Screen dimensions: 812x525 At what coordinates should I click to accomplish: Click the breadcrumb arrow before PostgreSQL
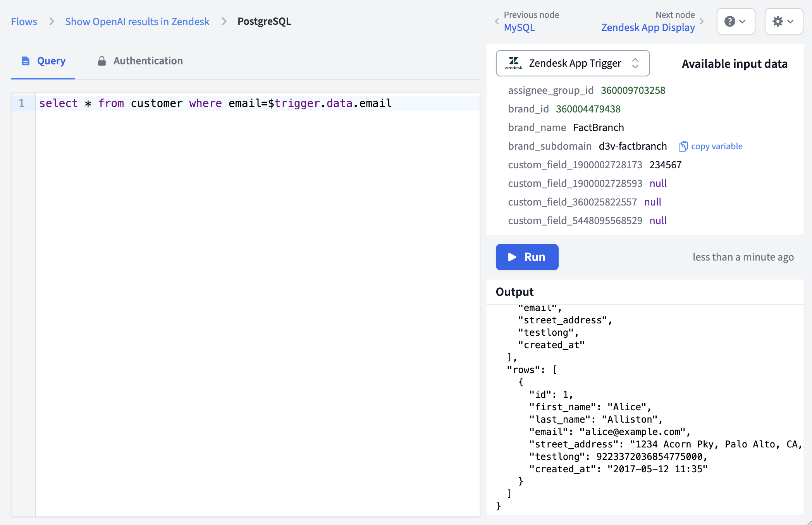224,21
